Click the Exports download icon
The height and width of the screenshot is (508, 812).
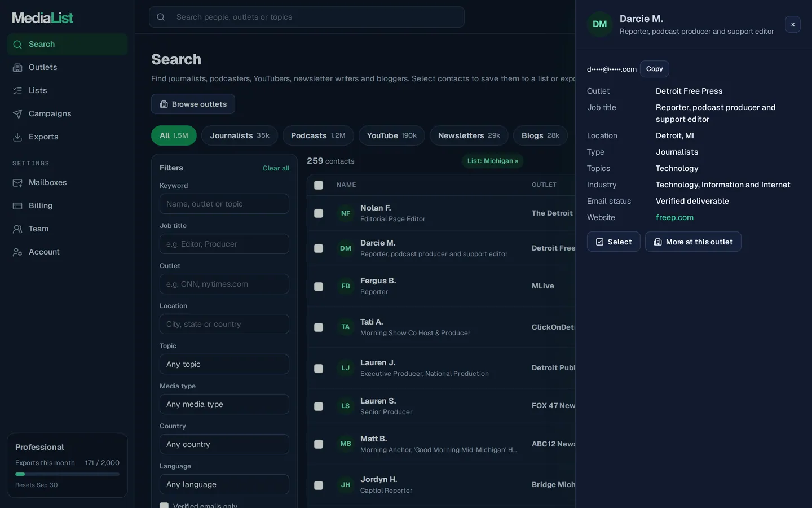(17, 137)
